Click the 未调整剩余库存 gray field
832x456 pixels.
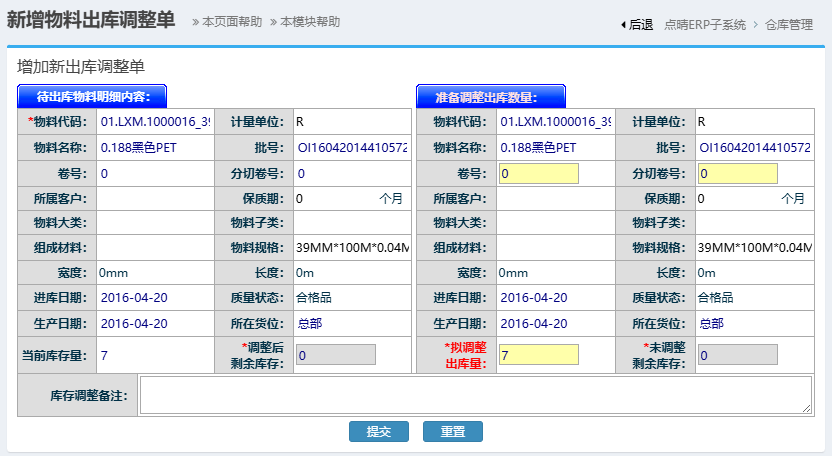(x=737, y=355)
